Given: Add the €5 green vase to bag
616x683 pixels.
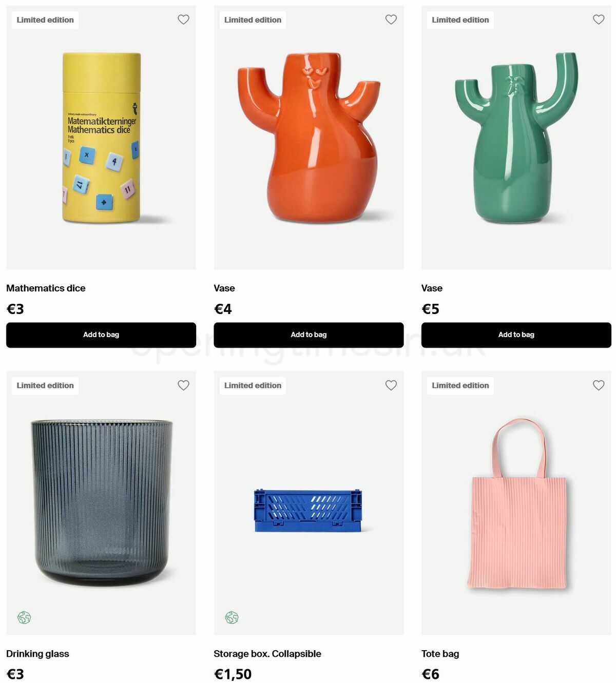Looking at the screenshot, I should click(516, 335).
